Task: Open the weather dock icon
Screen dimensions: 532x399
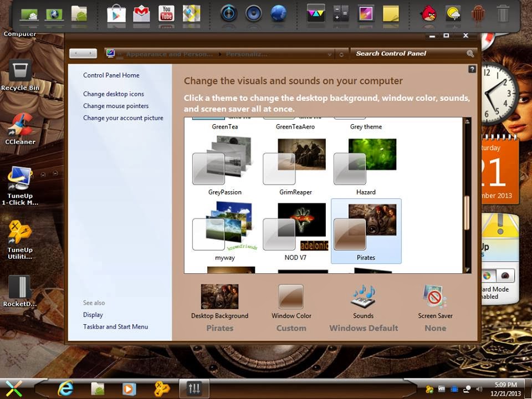Action: point(454,14)
